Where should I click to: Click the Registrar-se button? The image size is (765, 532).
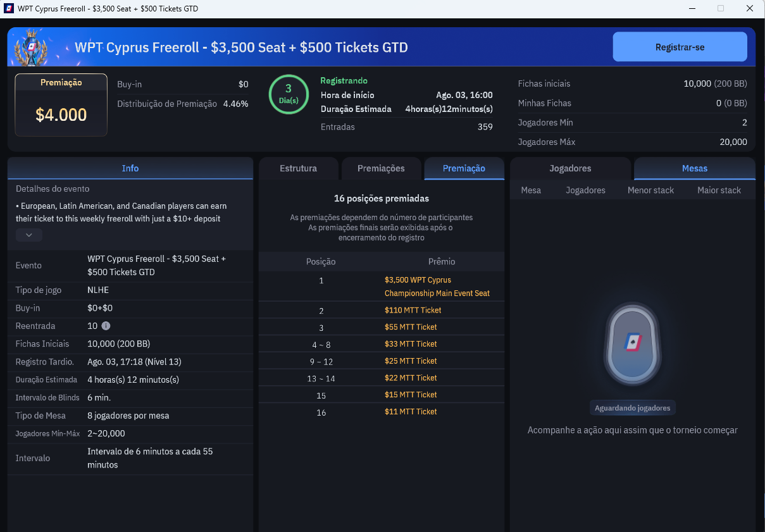tap(680, 47)
